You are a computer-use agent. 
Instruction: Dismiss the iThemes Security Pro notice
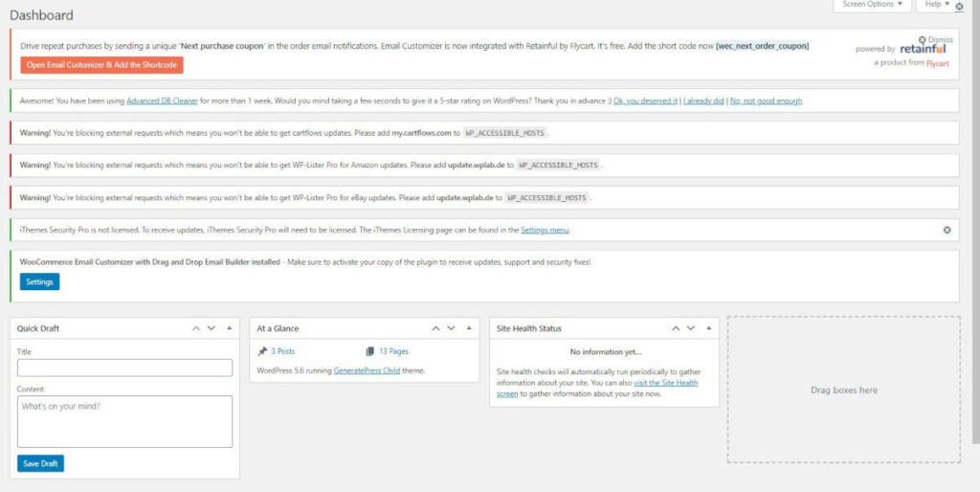coord(947,230)
